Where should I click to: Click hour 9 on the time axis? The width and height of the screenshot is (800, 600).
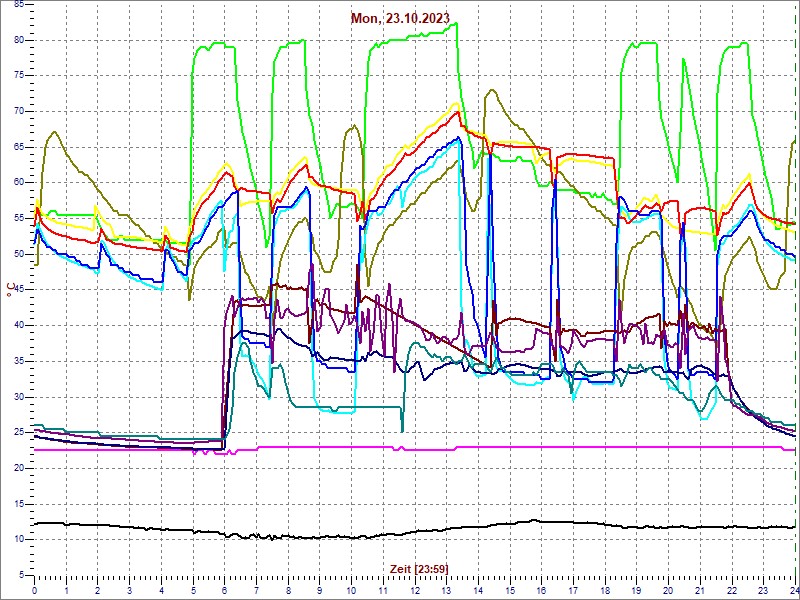point(319,590)
